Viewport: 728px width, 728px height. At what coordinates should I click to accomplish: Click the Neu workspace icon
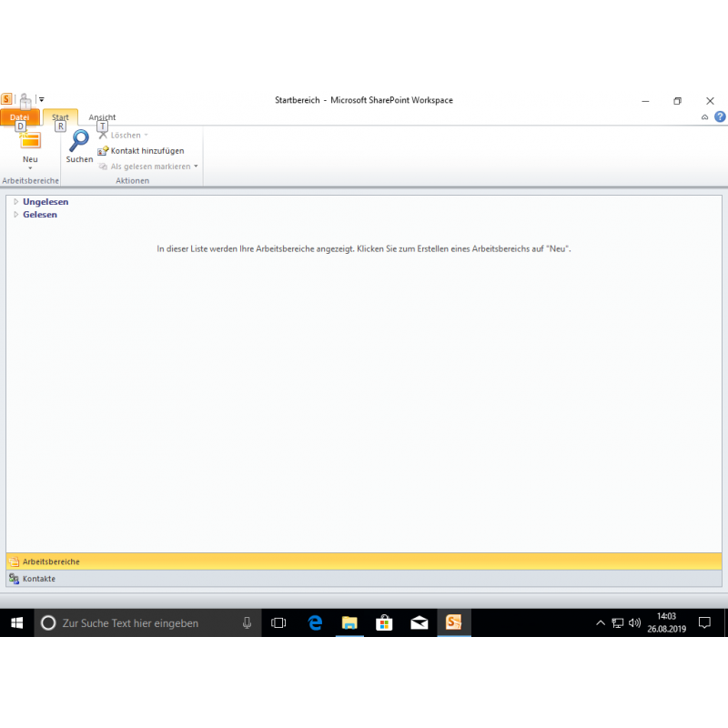(30, 139)
